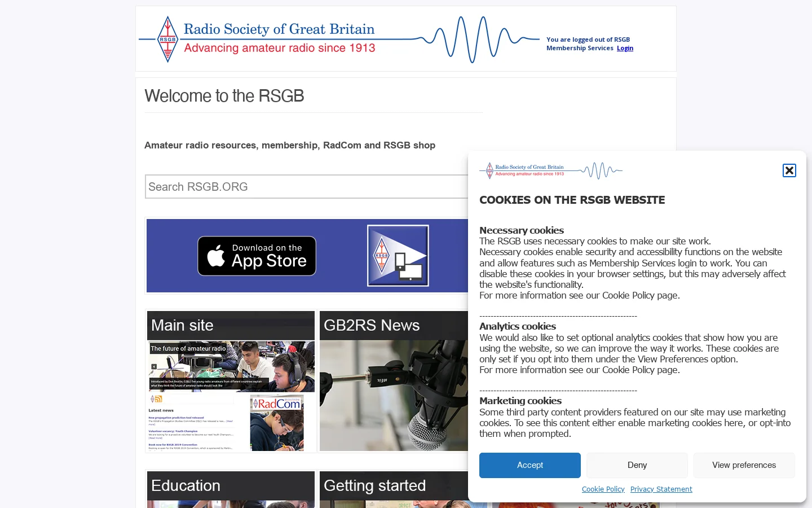Click the Necessary cookies heading
The width and height of the screenshot is (812, 508).
click(522, 230)
